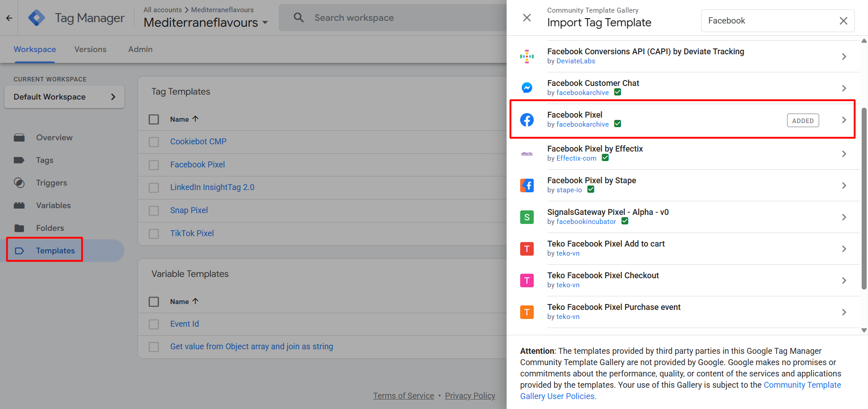
Task: Expand Facebook Conversions API template details
Action: pyautogui.click(x=844, y=57)
